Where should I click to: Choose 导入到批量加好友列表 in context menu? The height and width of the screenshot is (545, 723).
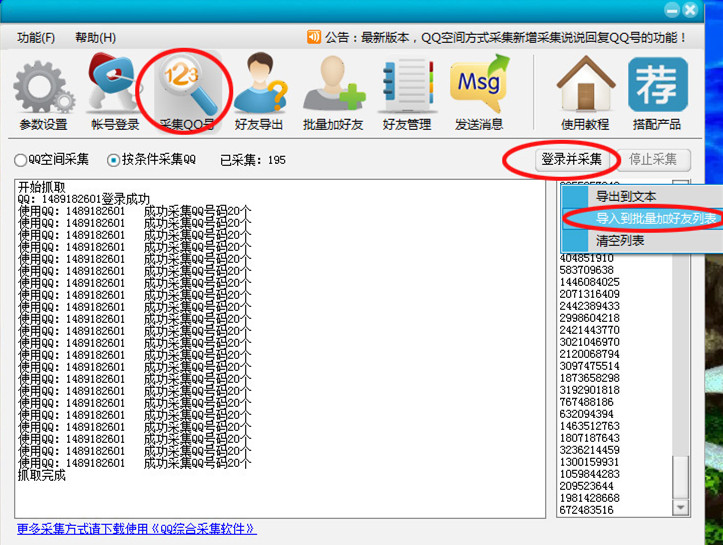pos(642,218)
